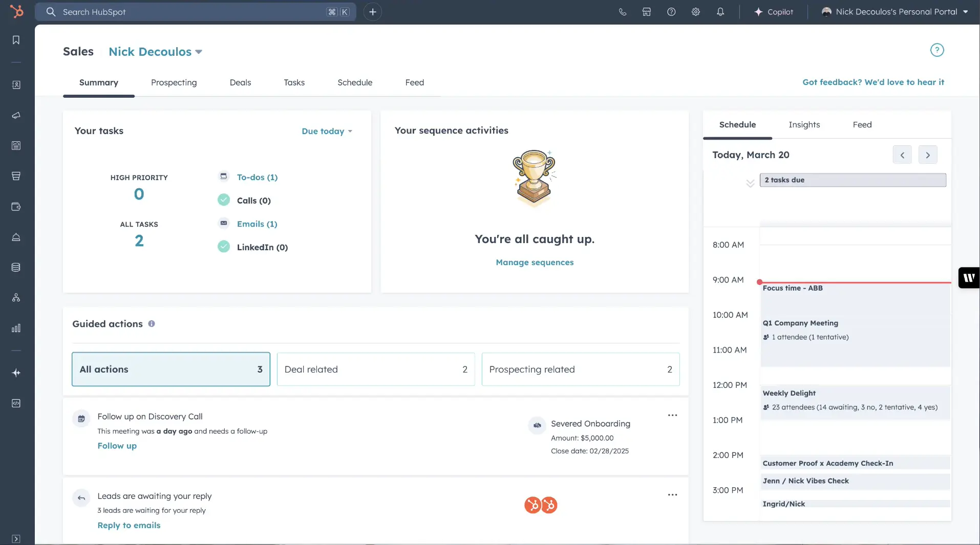Open the Development code sidebar icon
Viewport: 980px width, 545px height.
point(16,403)
